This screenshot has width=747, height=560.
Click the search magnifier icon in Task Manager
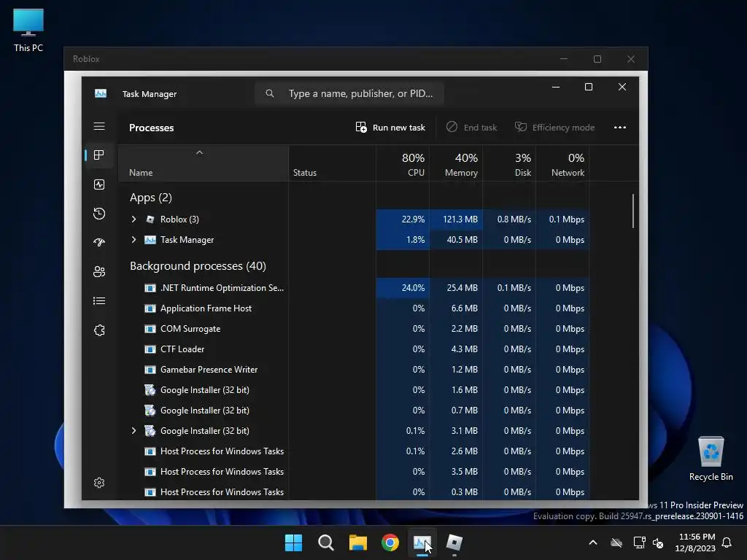[270, 93]
